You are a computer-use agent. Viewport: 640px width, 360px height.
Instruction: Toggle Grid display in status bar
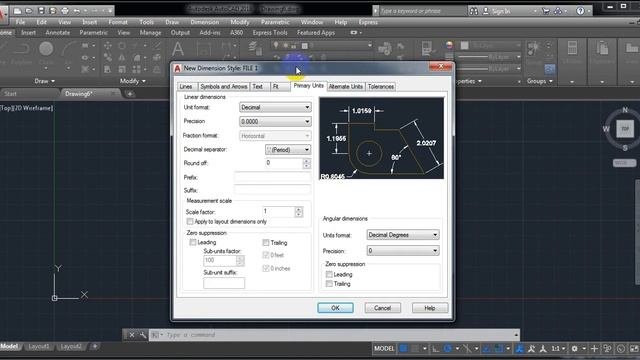[403, 349]
